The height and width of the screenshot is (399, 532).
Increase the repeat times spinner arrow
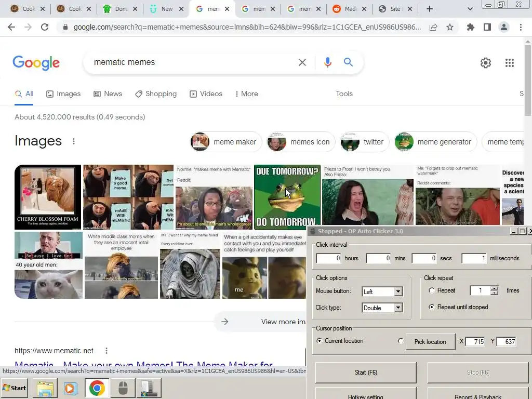pos(495,288)
